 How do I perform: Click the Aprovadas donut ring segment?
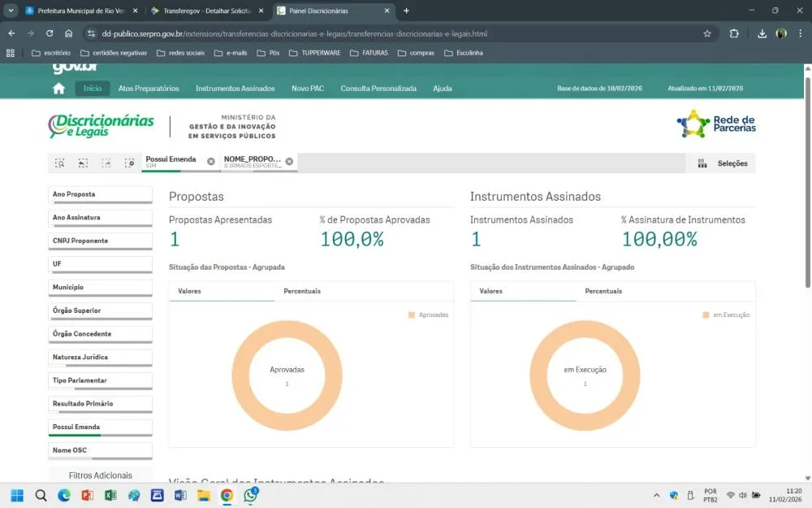(x=287, y=329)
